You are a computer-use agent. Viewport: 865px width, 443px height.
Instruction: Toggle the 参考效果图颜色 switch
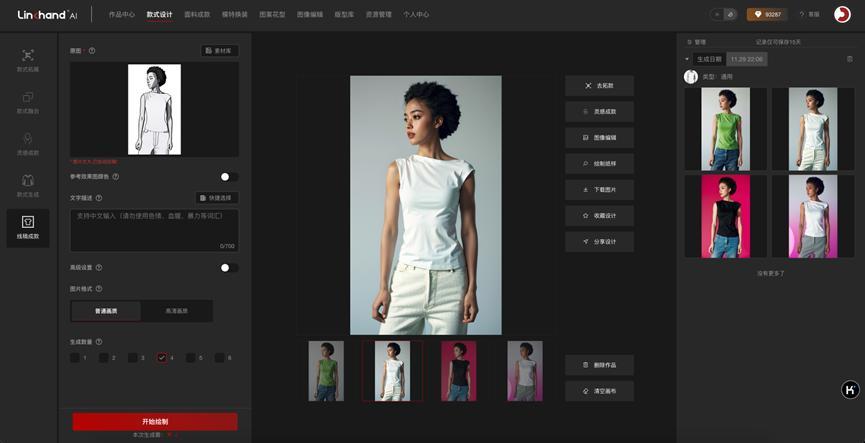point(228,177)
